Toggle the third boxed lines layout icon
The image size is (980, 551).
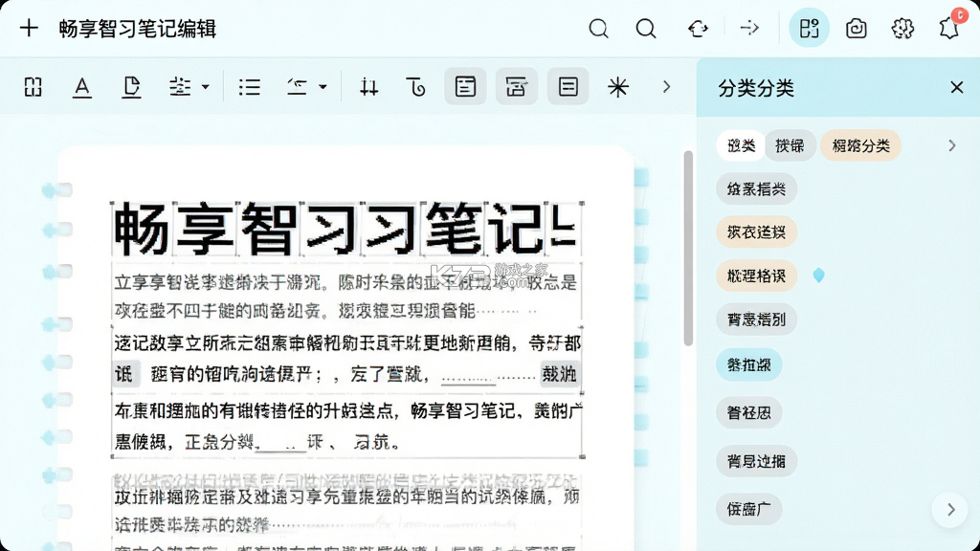click(568, 86)
